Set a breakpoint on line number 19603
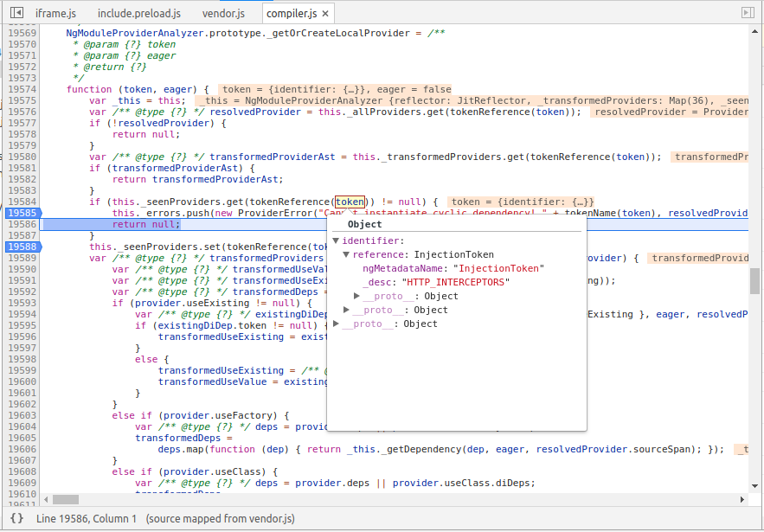Screen dimensions: 764x532 [22, 415]
